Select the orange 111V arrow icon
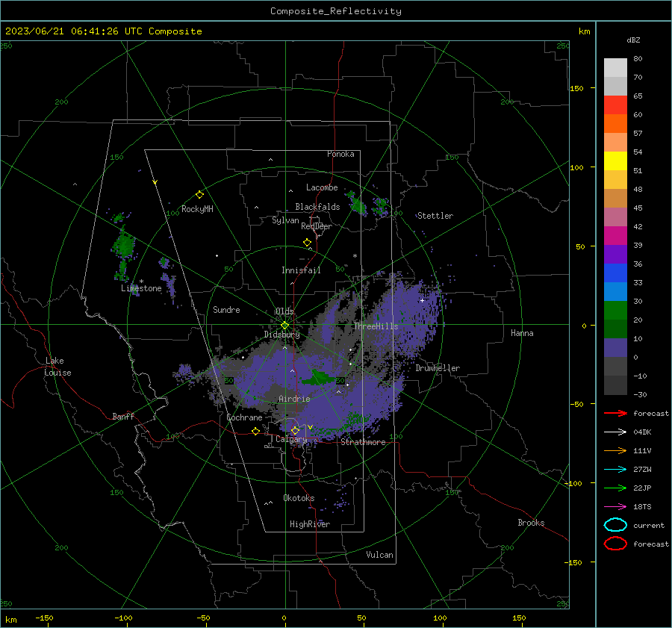The image size is (672, 628). (x=615, y=450)
